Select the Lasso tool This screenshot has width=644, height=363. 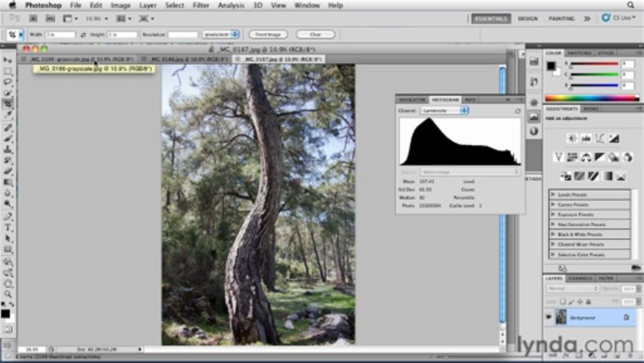click(8, 82)
